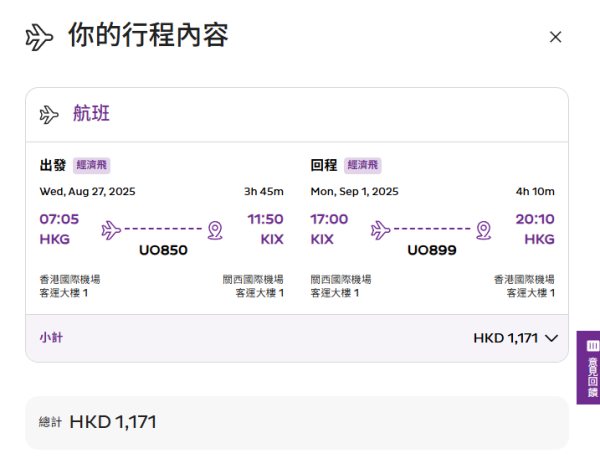Click 關西國際機場 under return KIX
Viewport: 600px width, 469px height.
pos(341,280)
